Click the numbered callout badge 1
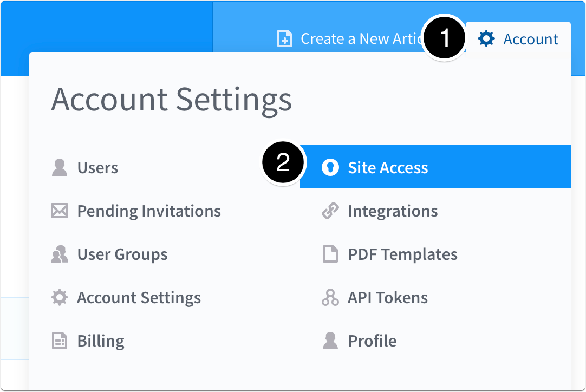This screenshot has height=392, width=586. coord(444,38)
